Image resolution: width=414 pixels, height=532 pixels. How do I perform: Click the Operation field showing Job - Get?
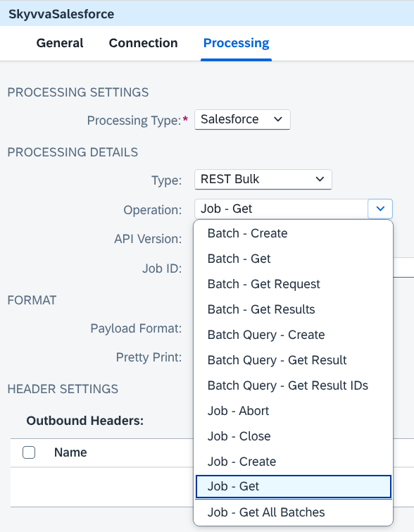click(x=281, y=209)
